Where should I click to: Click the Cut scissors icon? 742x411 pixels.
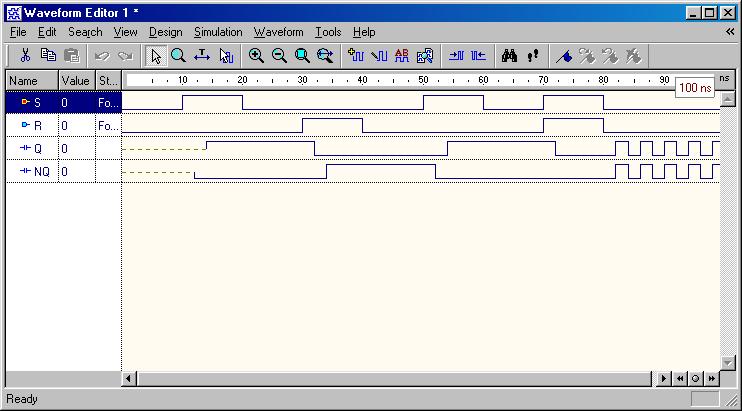(x=25, y=56)
